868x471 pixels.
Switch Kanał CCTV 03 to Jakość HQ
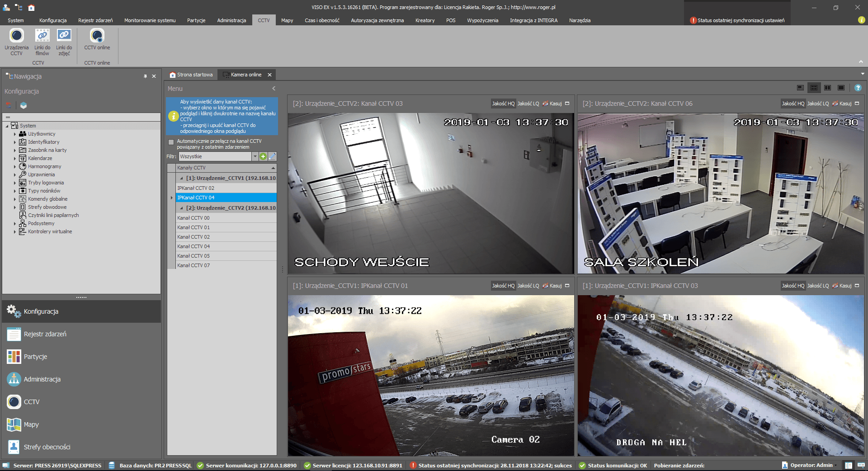click(x=503, y=104)
